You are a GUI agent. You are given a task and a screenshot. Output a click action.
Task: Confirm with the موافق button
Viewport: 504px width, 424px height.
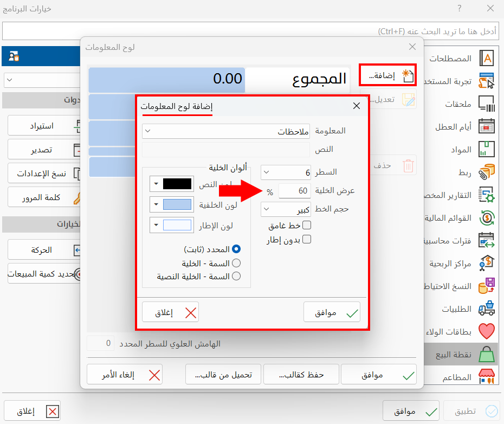pos(332,312)
